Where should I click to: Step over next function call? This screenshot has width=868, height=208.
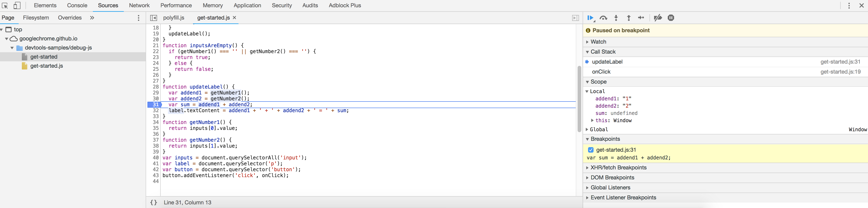(x=604, y=18)
